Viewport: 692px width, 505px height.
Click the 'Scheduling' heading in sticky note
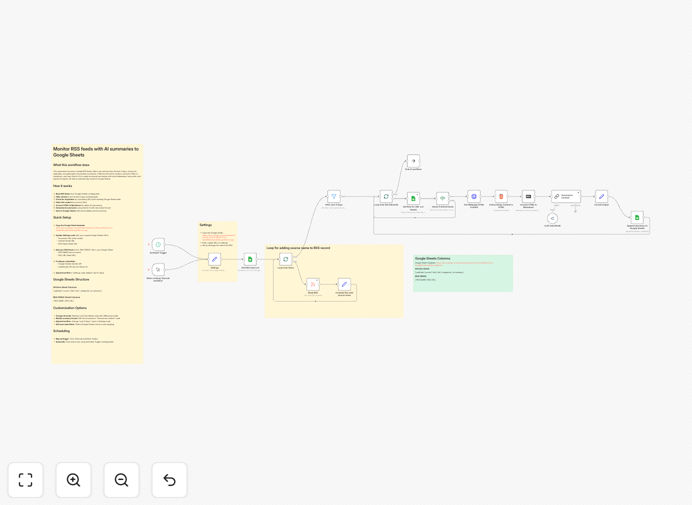[x=61, y=331]
